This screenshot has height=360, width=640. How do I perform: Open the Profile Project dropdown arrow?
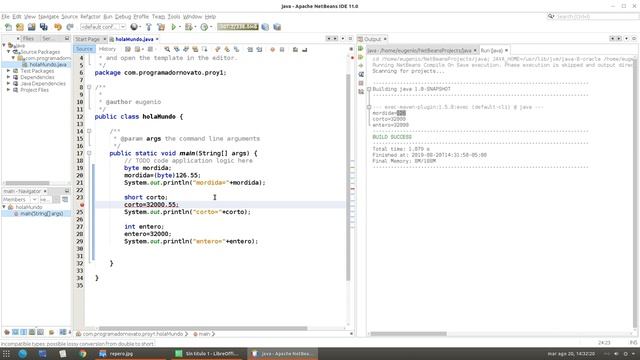(211, 27)
